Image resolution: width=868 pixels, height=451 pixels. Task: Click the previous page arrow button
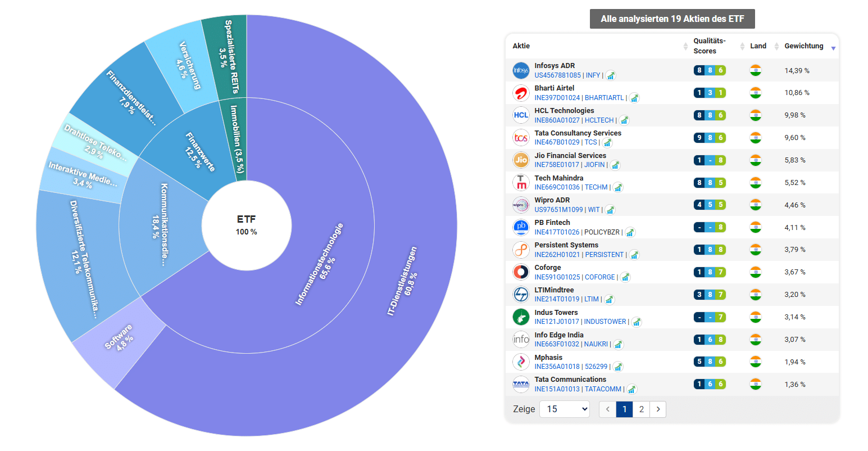(608, 409)
